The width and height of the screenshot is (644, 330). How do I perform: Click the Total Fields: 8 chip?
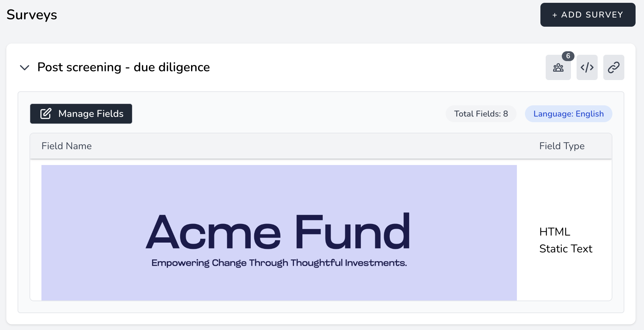click(481, 114)
